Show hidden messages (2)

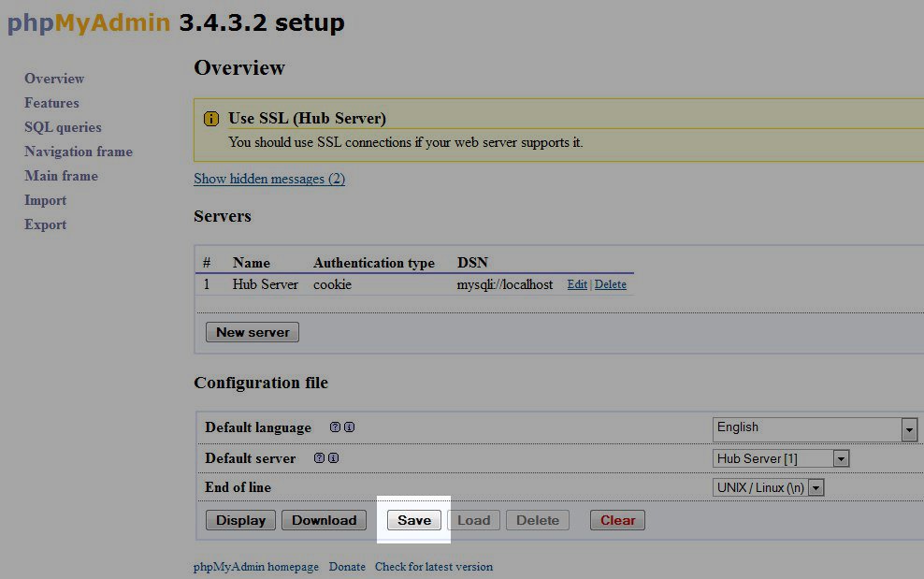(x=269, y=179)
